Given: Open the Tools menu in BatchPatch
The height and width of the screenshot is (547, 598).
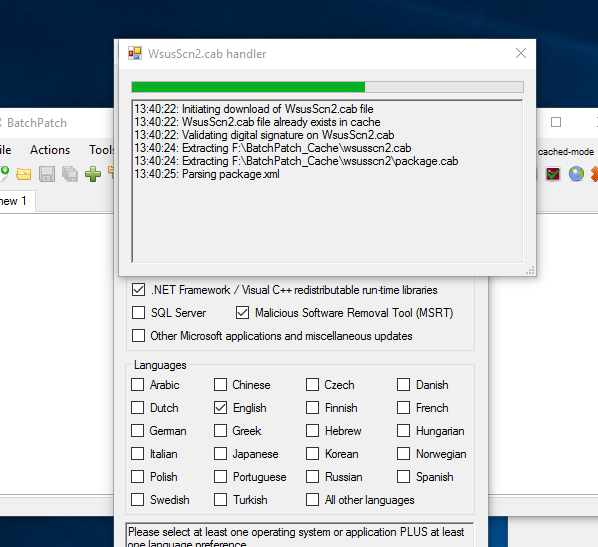Looking at the screenshot, I should [101, 150].
